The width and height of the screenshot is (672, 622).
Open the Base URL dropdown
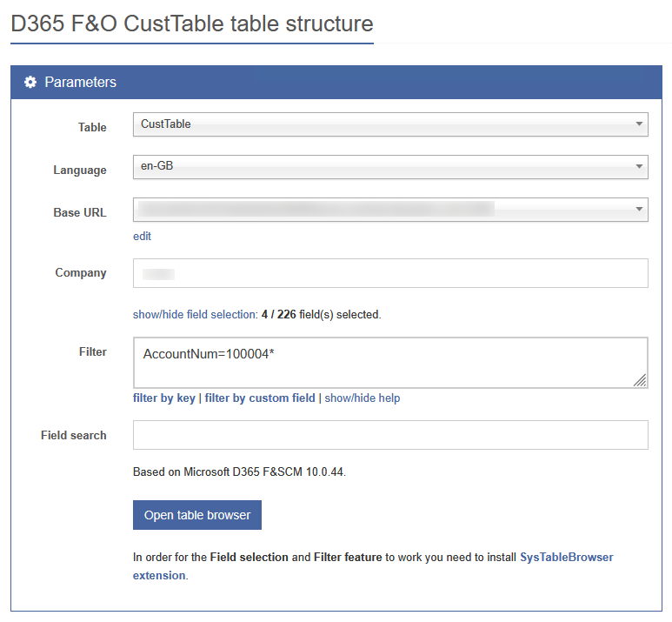[x=390, y=210]
